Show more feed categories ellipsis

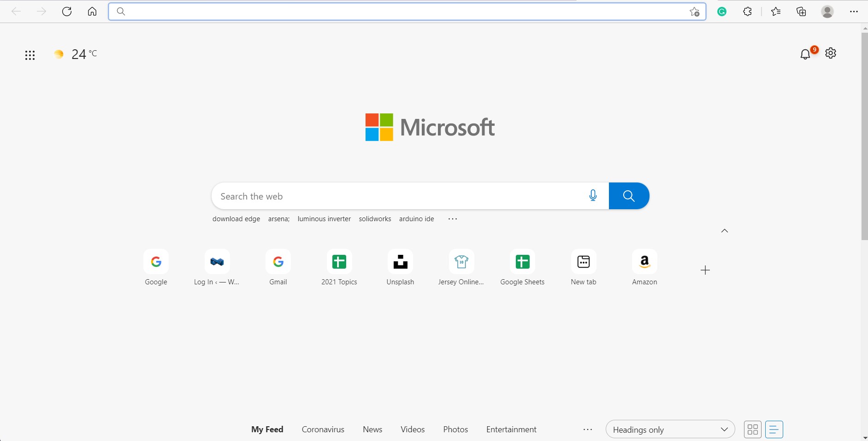coord(588,429)
